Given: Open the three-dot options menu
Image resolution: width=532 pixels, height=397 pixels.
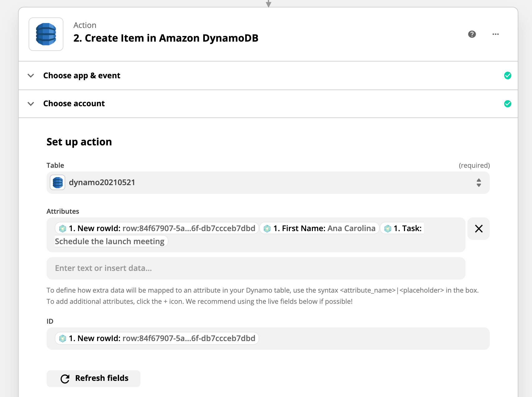Looking at the screenshot, I should tap(495, 34).
